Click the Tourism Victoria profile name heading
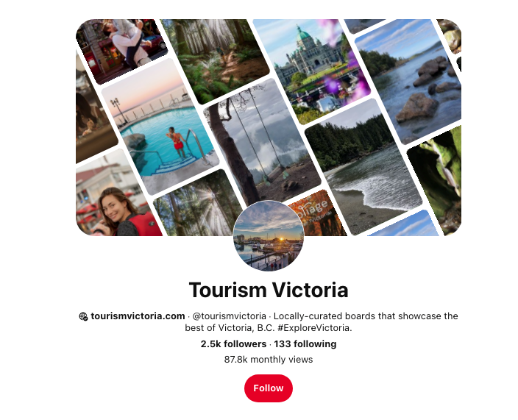 269,290
